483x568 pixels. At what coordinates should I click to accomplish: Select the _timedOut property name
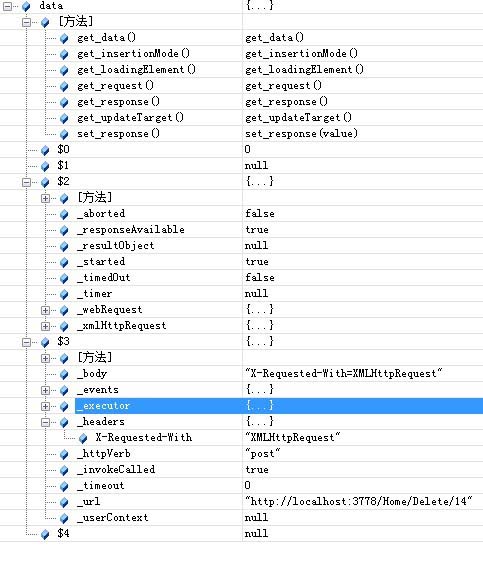click(104, 277)
